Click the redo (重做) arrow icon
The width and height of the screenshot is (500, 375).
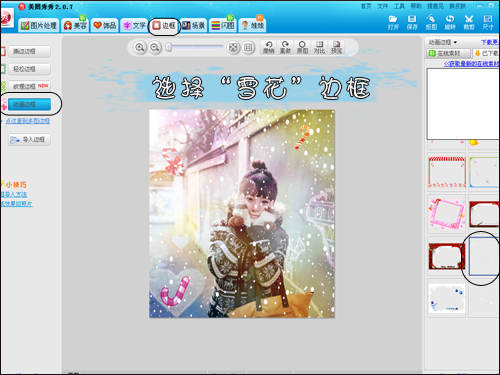tap(285, 47)
